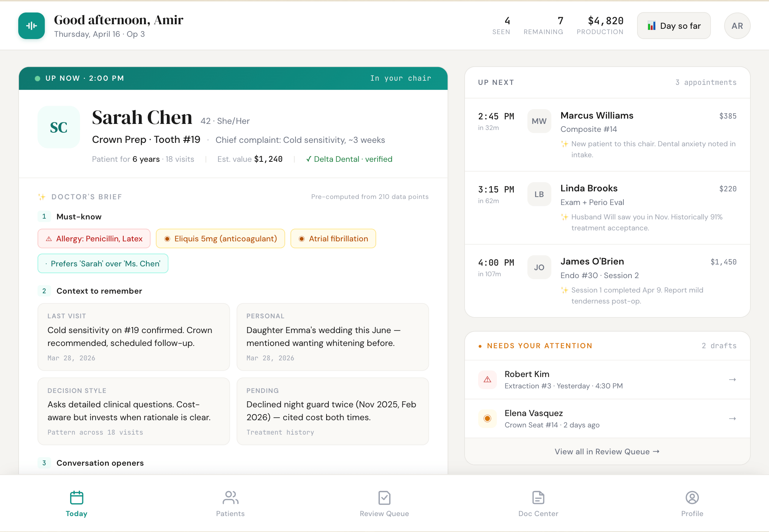Click the sparkle icon beside Doctor's Brief

(42, 197)
